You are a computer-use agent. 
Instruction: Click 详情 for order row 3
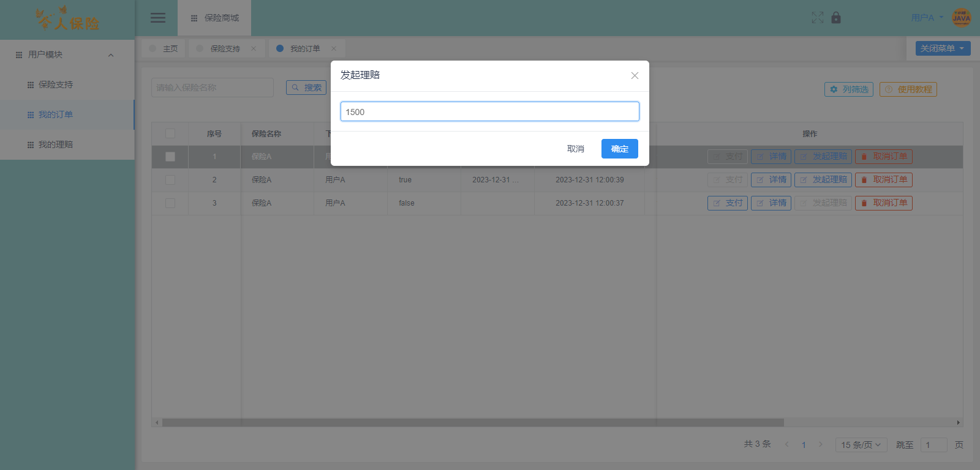click(771, 203)
